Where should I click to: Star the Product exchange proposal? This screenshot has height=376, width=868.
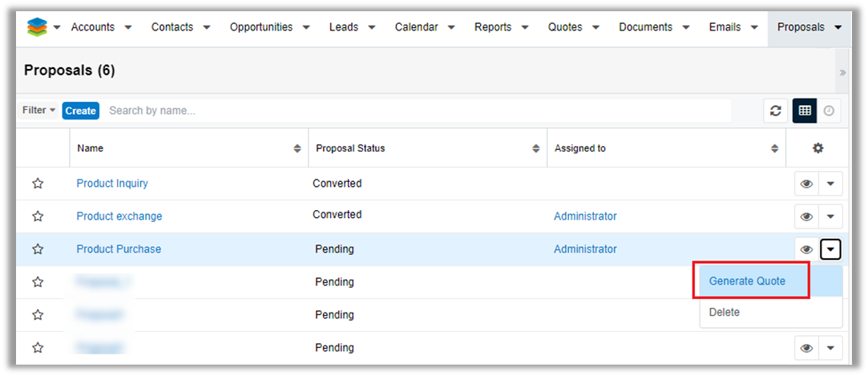(x=38, y=216)
